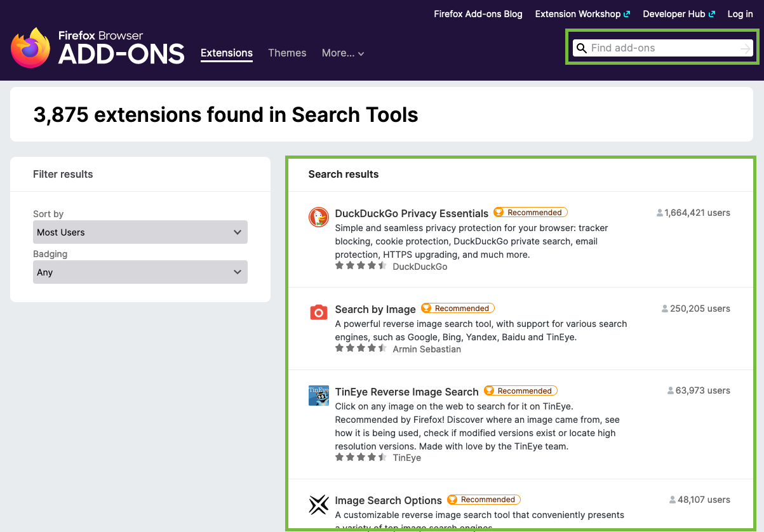Click the TinEye robot icon

[318, 395]
